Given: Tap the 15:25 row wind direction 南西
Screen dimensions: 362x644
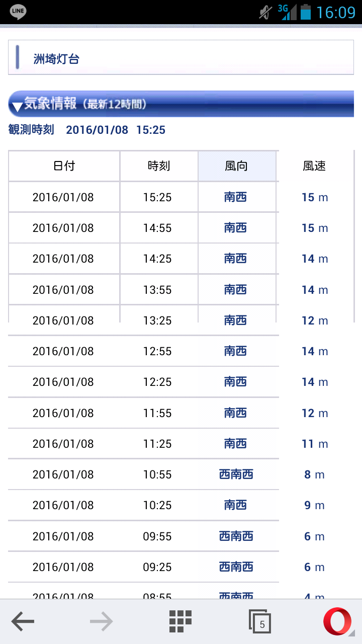Looking at the screenshot, I should pyautogui.click(x=236, y=197).
